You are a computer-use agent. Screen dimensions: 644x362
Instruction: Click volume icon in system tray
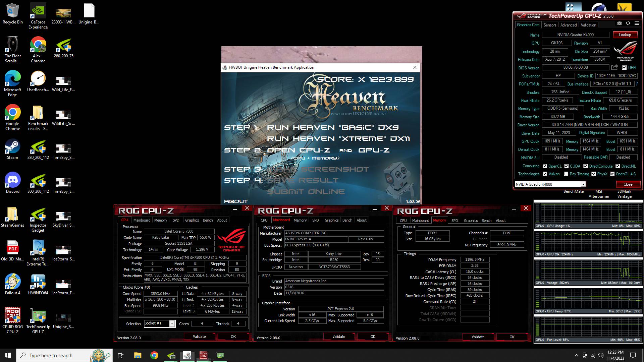coord(600,355)
